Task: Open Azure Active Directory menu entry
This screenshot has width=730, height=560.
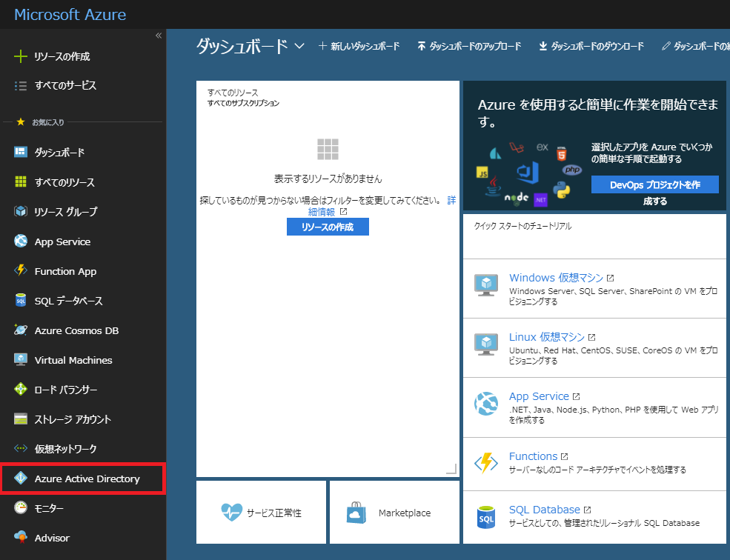Action: click(x=87, y=479)
